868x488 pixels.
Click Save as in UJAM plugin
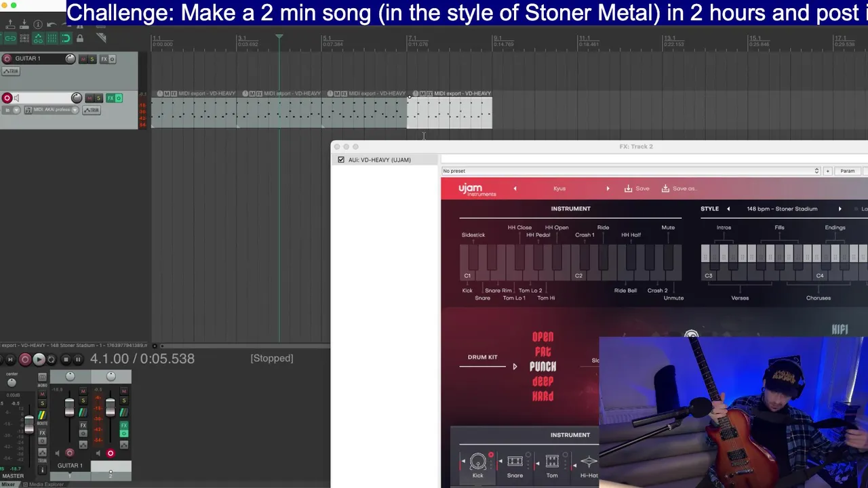(x=678, y=188)
